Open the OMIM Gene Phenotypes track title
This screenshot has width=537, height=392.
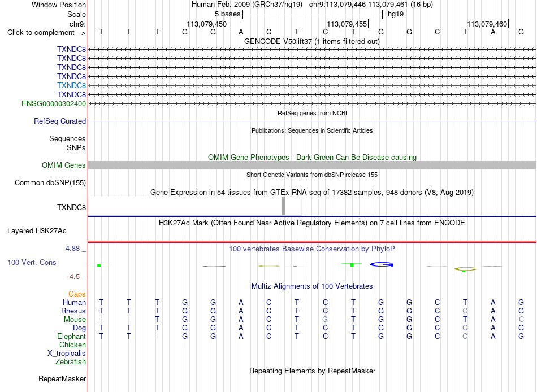[x=312, y=157]
